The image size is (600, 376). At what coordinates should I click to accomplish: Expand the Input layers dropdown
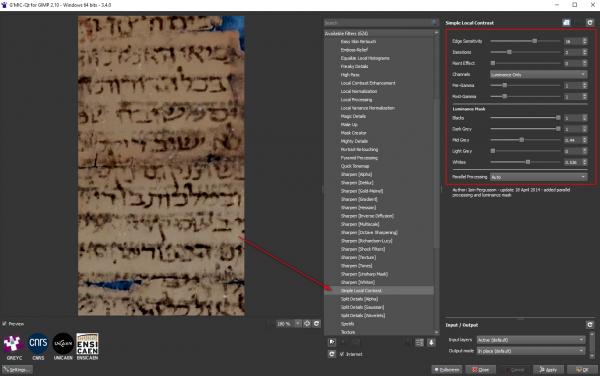tap(531, 340)
